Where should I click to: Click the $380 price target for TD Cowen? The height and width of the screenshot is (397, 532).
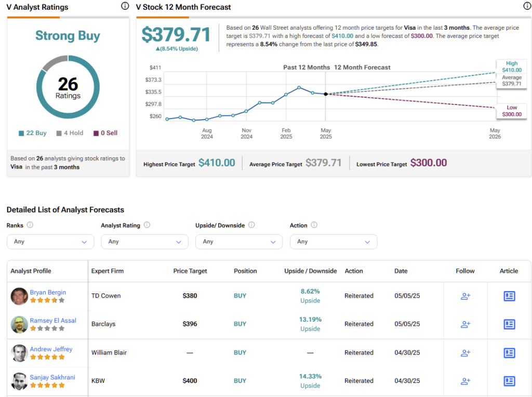click(x=190, y=296)
